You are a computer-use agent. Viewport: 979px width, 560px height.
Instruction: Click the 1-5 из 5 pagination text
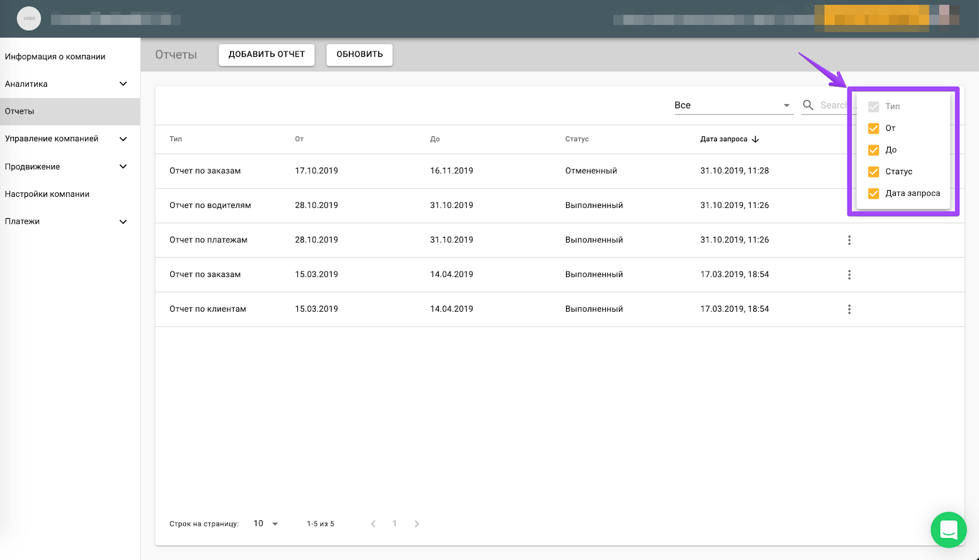321,524
